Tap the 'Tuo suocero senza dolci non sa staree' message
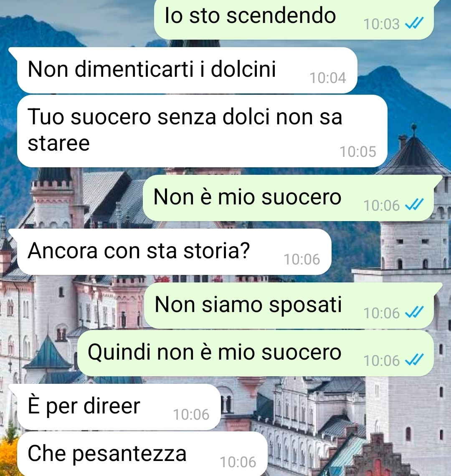 202,131
